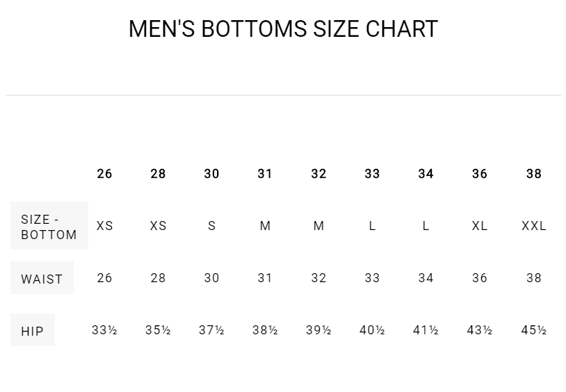Viewport: 566px width, 392px height.
Task: Select the S size cell
Action: click(x=211, y=226)
